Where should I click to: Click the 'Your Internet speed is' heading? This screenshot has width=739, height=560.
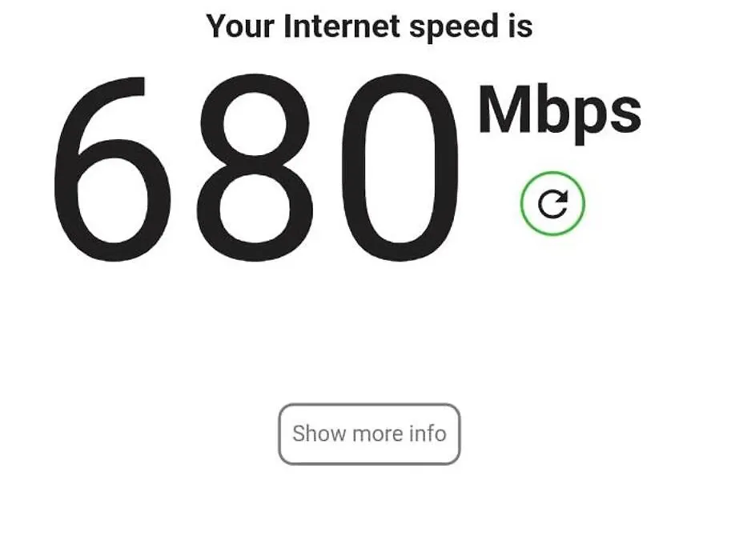(369, 26)
